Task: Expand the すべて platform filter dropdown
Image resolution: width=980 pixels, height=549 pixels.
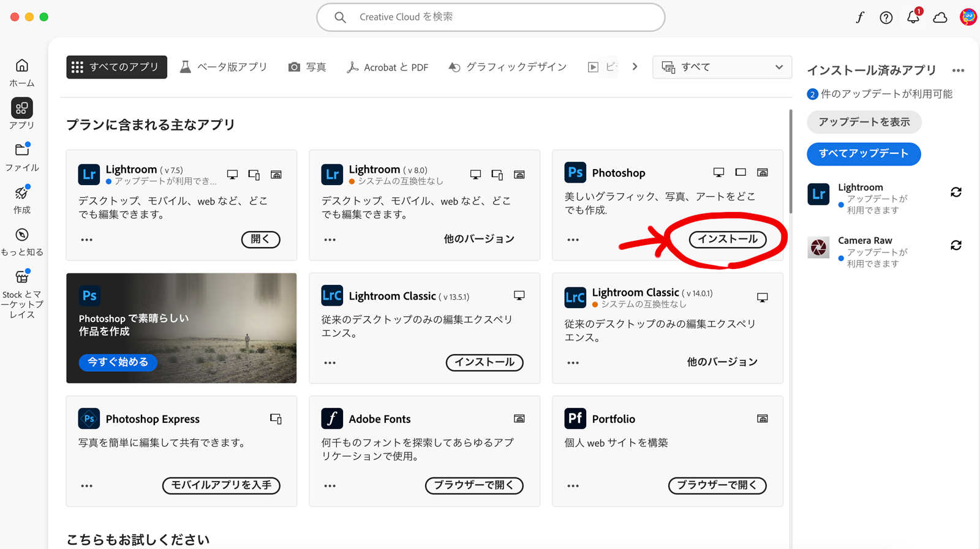Action: point(722,67)
